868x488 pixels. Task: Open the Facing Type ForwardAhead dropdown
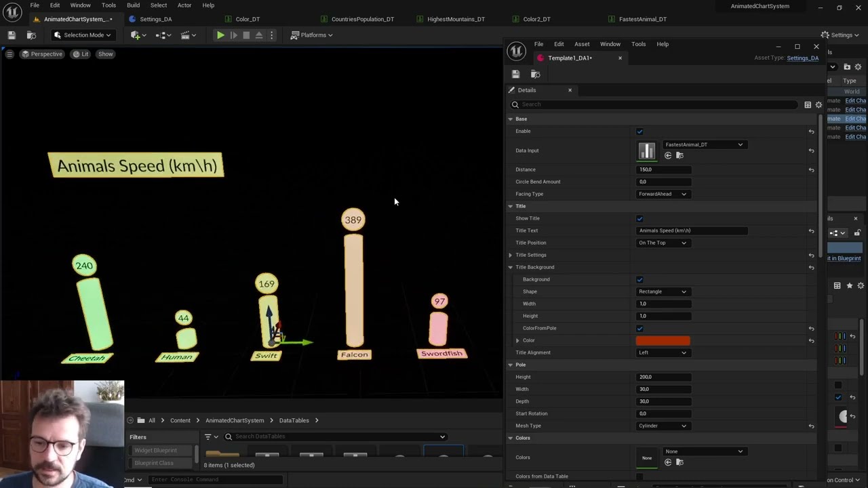point(663,194)
